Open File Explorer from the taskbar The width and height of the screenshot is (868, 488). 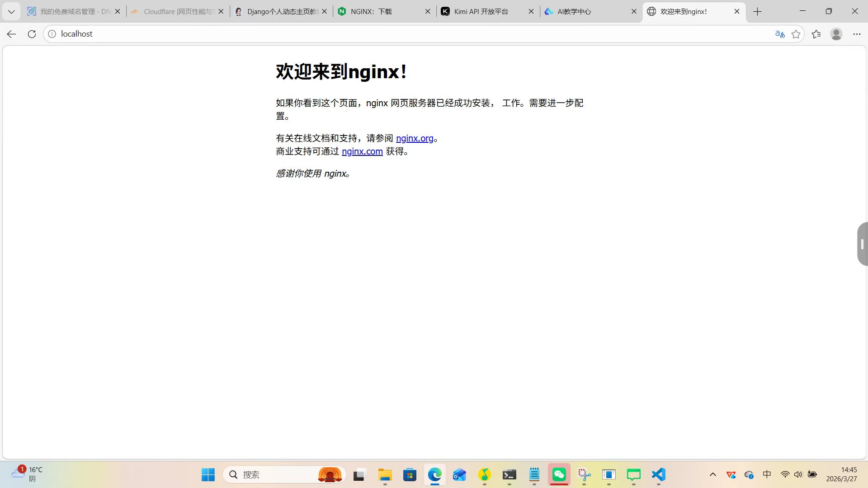point(385,474)
